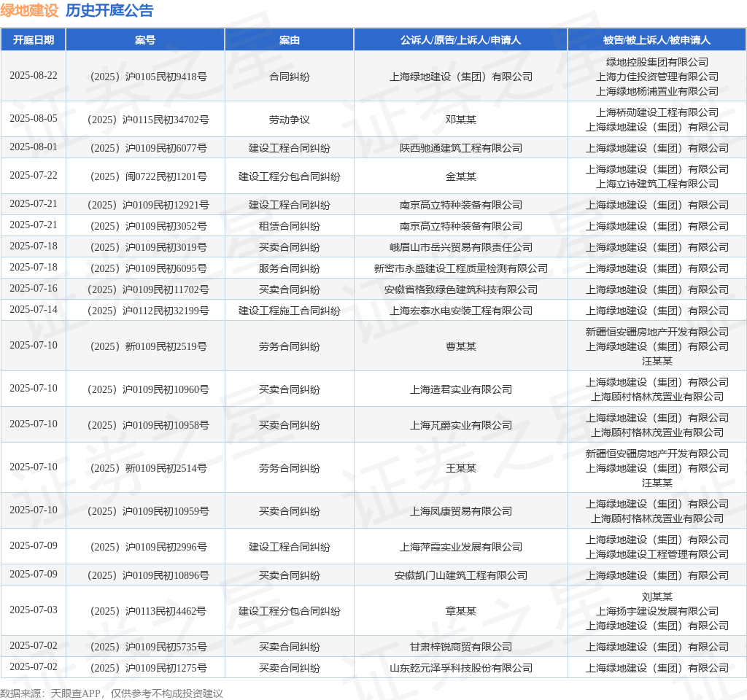Image resolution: width=747 pixels, height=700 pixels.
Task: Click defendant 刘某某
Action: click(x=657, y=596)
